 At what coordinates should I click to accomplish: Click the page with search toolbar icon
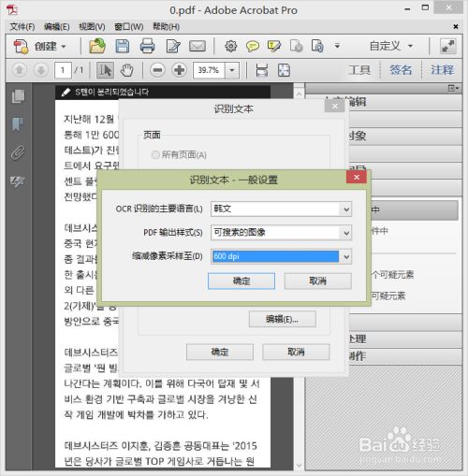[317, 46]
